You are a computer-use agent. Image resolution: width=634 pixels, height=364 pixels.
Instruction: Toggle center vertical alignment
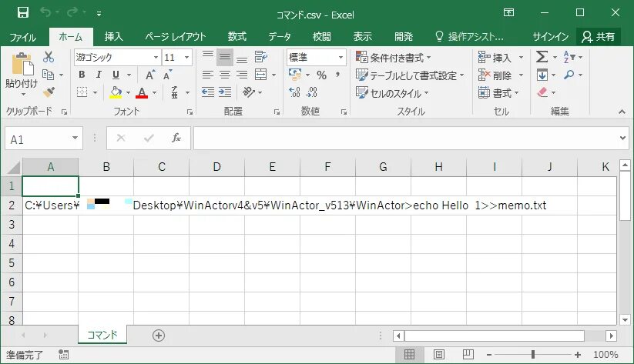pos(225,57)
